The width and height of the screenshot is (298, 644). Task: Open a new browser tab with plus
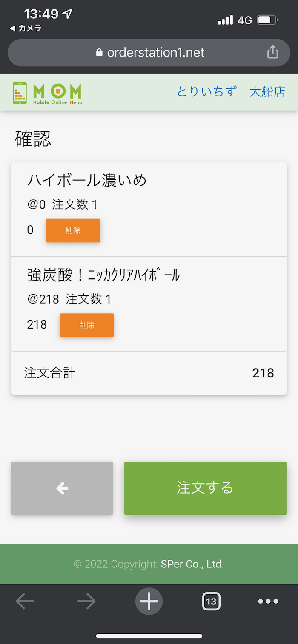pos(149,601)
